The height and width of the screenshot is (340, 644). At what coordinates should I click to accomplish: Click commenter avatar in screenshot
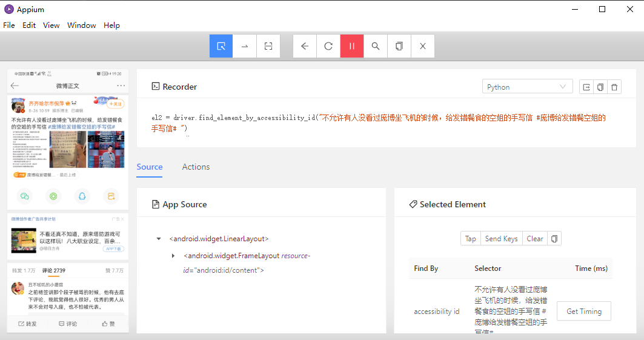pos(18,288)
